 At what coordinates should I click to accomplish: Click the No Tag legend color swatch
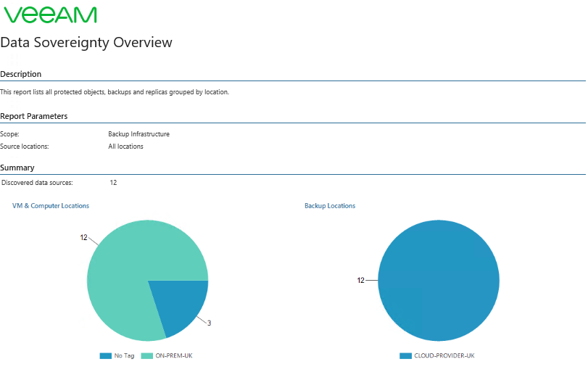point(106,355)
